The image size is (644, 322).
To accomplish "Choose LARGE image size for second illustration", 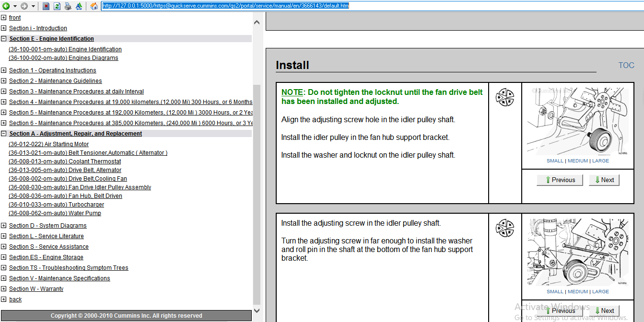I will point(600,292).
